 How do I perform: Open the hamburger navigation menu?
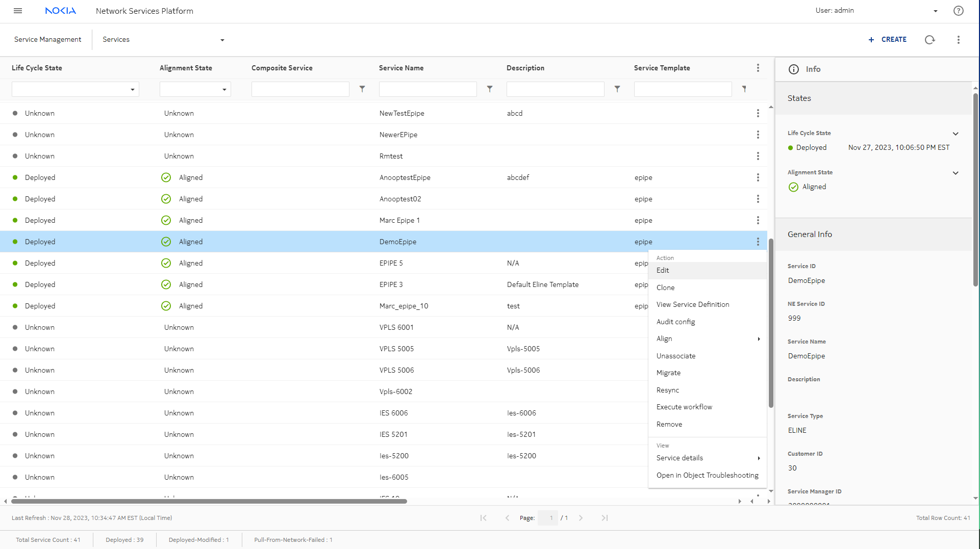18,11
